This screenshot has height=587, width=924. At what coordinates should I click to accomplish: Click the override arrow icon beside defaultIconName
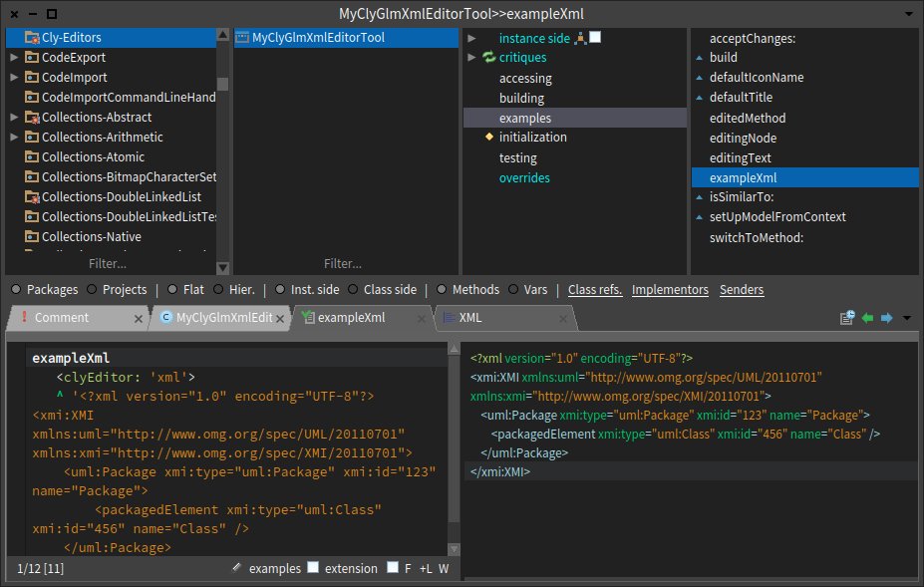tap(700, 78)
